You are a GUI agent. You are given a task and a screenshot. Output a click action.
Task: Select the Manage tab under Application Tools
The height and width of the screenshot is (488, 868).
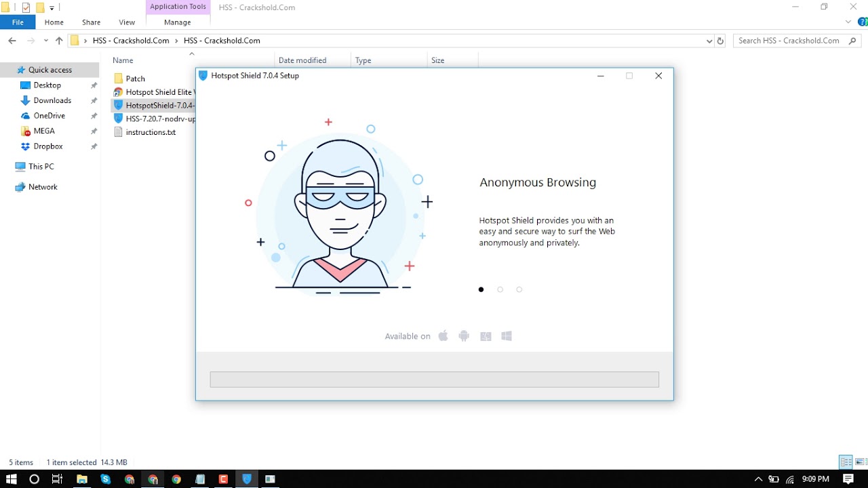click(x=178, y=22)
